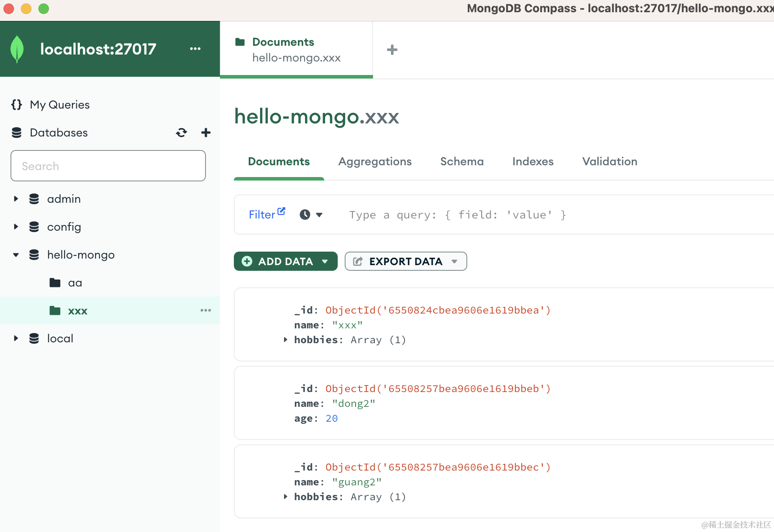This screenshot has width=774, height=532.
Task: Open the Filter documentation link icon
Action: click(281, 211)
